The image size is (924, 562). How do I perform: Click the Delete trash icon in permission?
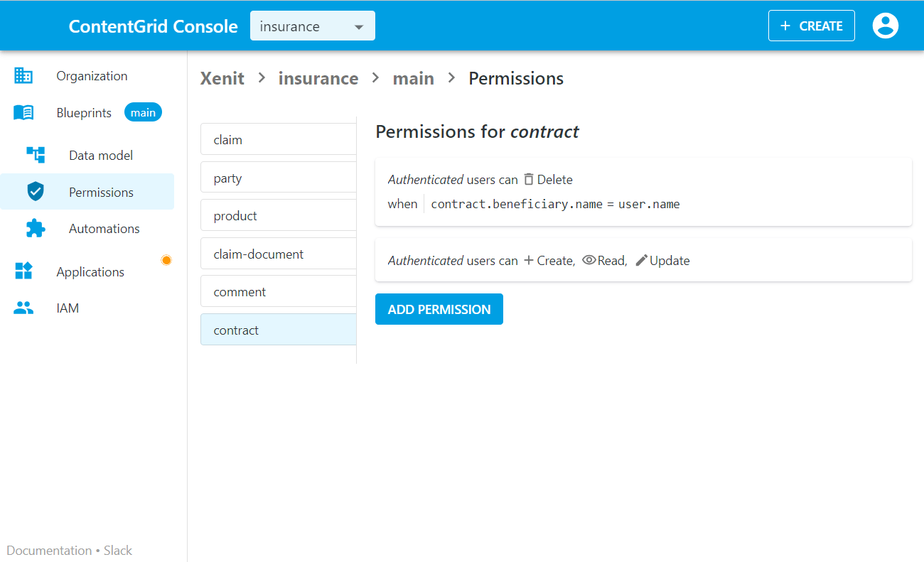[528, 179]
